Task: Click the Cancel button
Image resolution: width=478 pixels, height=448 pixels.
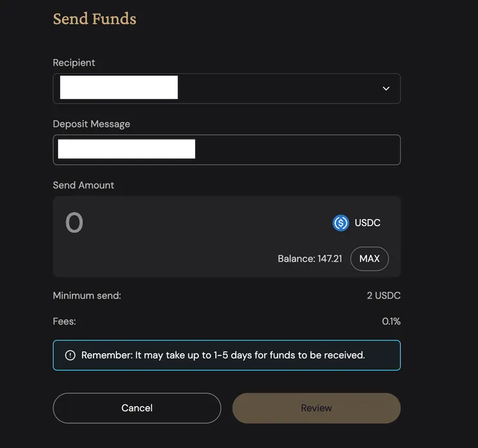Action: [x=137, y=408]
